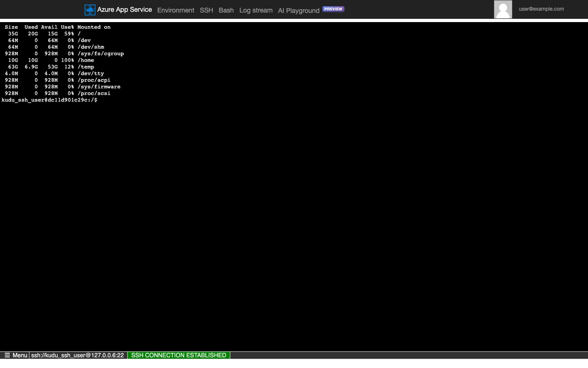The width and height of the screenshot is (588, 368).
Task: Click the /sys/firmware mount entry
Action: pos(99,87)
